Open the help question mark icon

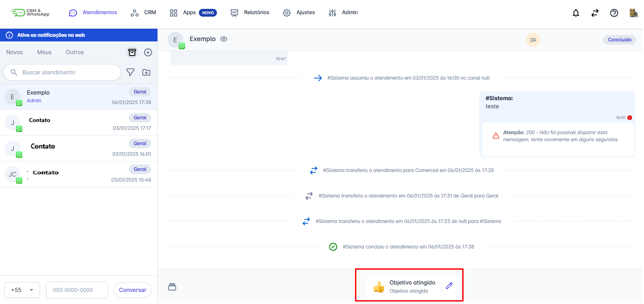pyautogui.click(x=614, y=13)
